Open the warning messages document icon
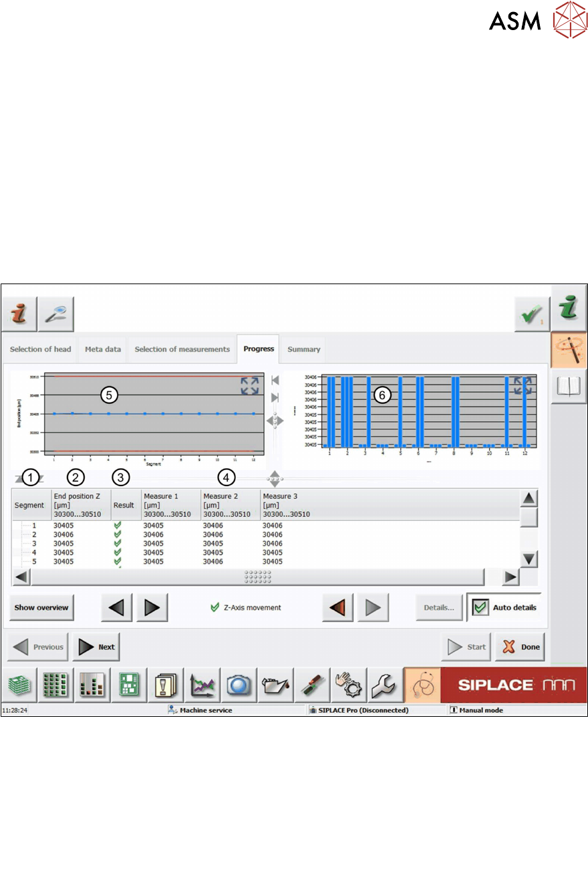The width and height of the screenshot is (588, 894). click(164, 685)
